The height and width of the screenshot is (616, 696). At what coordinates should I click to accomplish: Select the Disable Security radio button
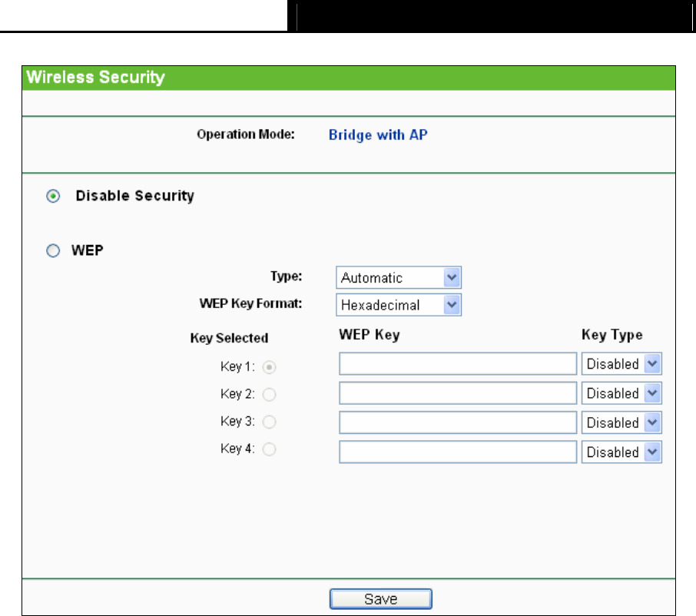pyautogui.click(x=53, y=196)
